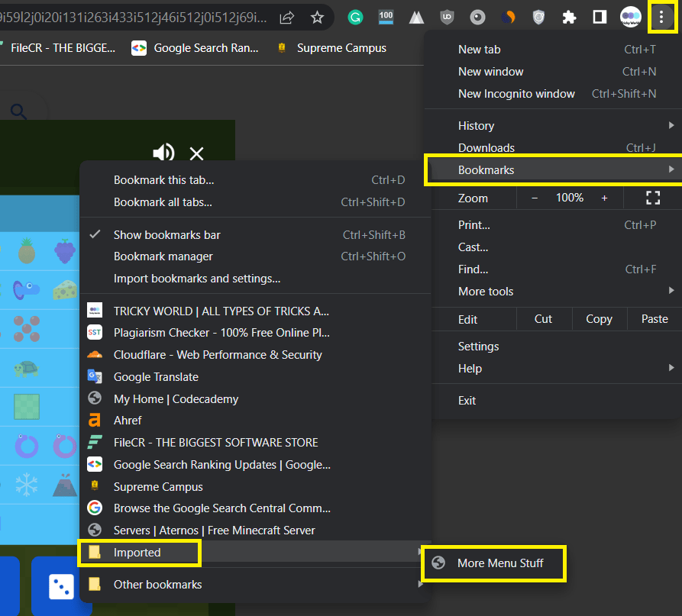Click the profile avatar icon

pos(630,17)
